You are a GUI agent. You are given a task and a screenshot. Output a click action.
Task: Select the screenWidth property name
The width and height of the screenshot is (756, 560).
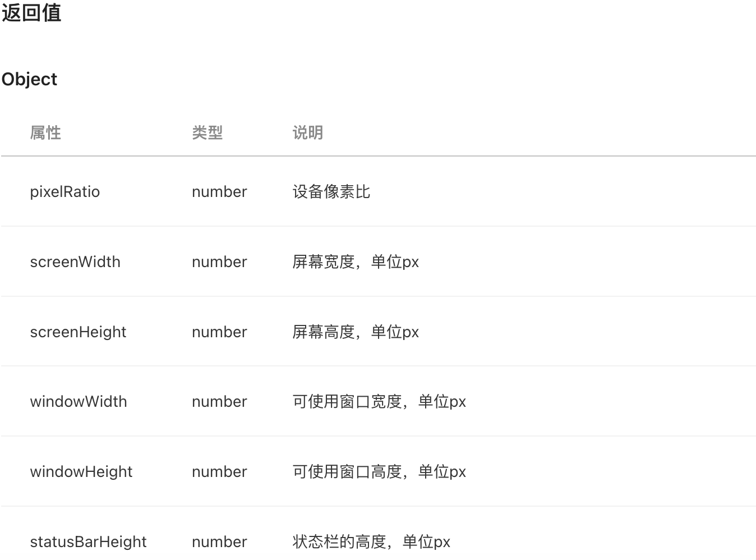pos(75,262)
